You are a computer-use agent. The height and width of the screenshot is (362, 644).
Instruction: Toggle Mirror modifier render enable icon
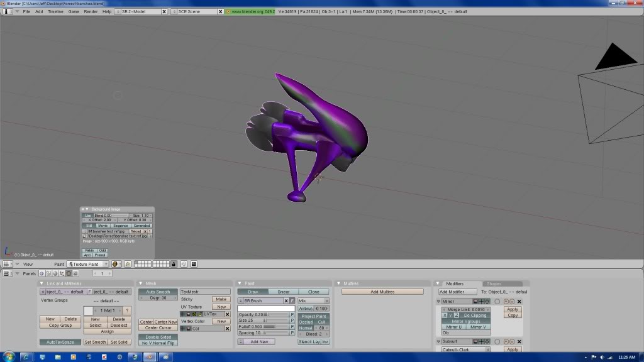475,301
